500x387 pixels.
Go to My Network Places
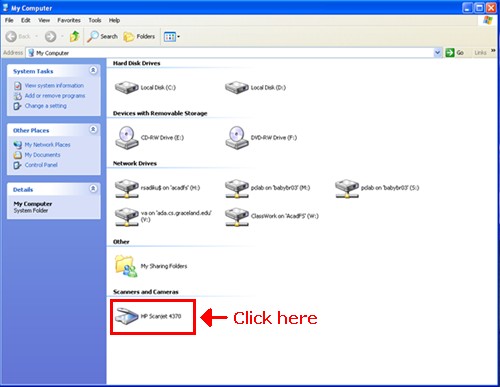pyautogui.click(x=47, y=145)
